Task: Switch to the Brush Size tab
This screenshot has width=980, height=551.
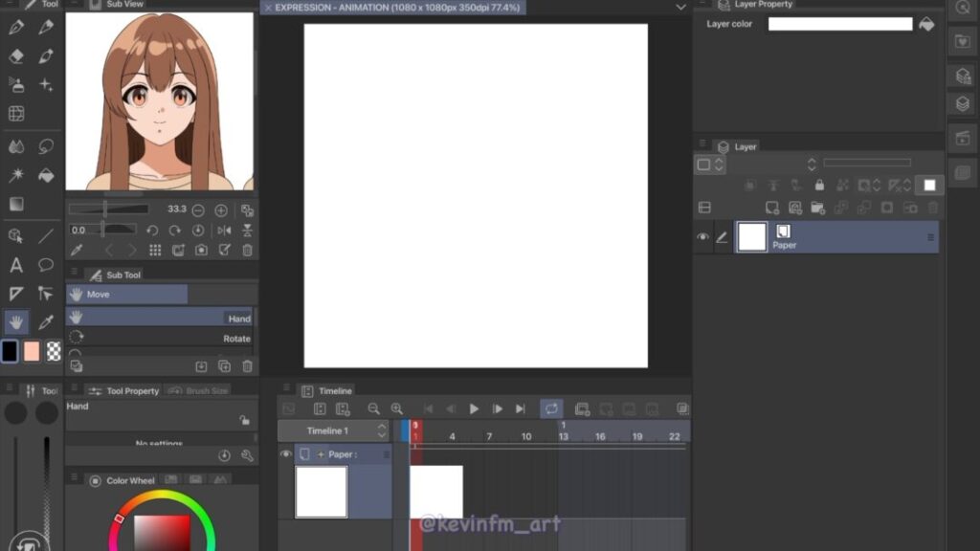Action: click(x=200, y=390)
